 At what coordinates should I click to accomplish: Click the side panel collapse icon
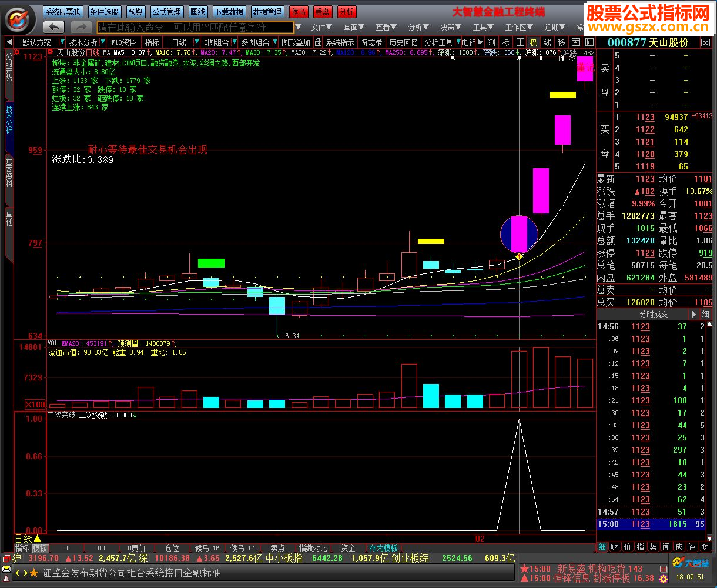pos(589,42)
